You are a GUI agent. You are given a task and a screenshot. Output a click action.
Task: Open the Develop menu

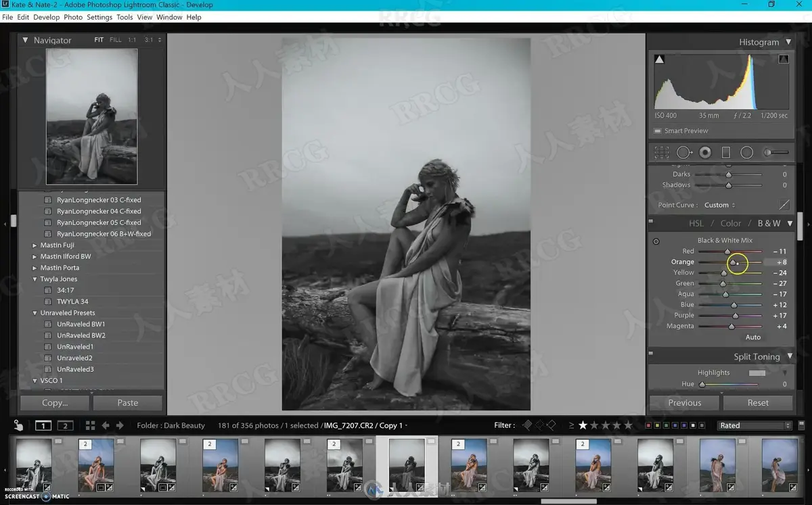(x=47, y=17)
